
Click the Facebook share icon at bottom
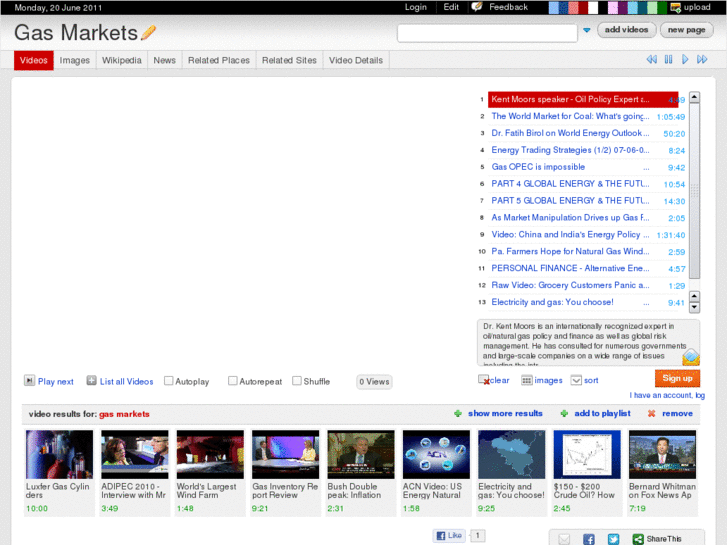click(588, 539)
